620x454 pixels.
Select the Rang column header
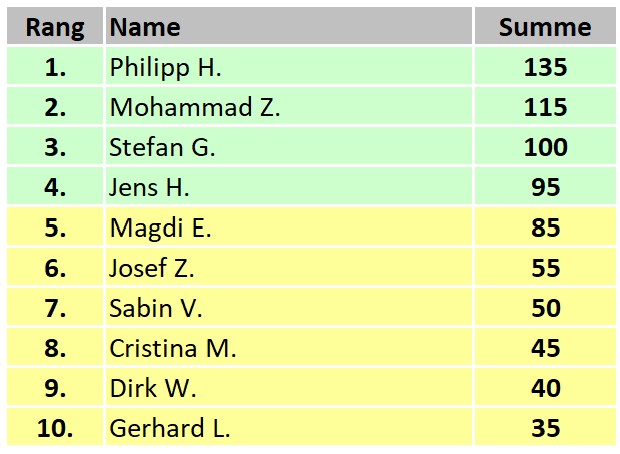pyautogui.click(x=55, y=26)
